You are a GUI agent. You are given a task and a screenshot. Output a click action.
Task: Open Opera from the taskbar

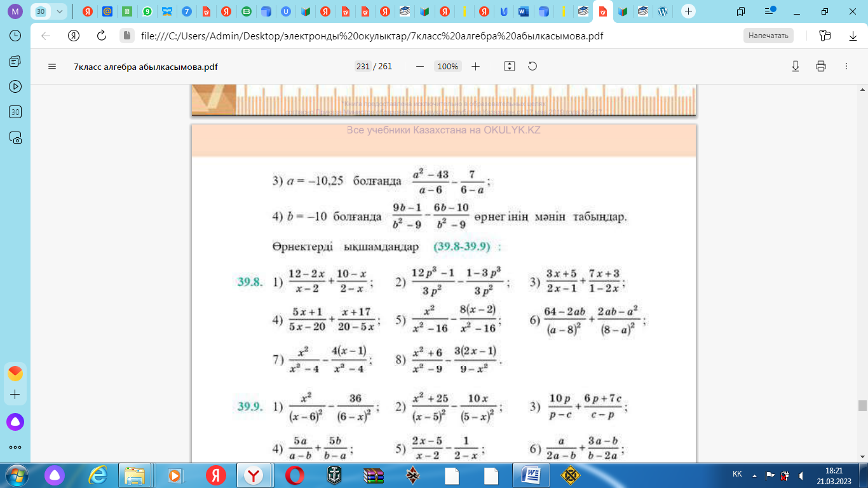click(x=294, y=475)
